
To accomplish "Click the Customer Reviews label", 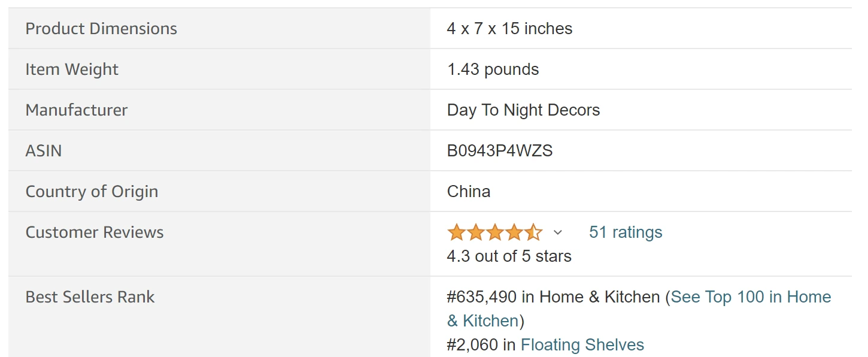I will (95, 232).
